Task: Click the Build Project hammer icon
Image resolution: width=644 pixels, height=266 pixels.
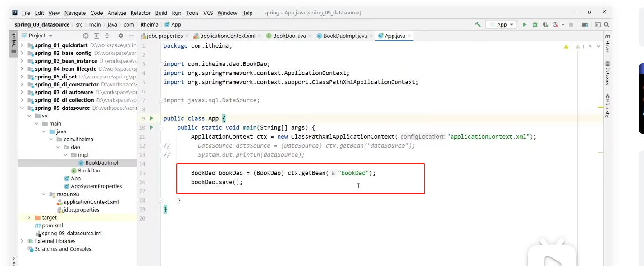Action: click(x=478, y=25)
